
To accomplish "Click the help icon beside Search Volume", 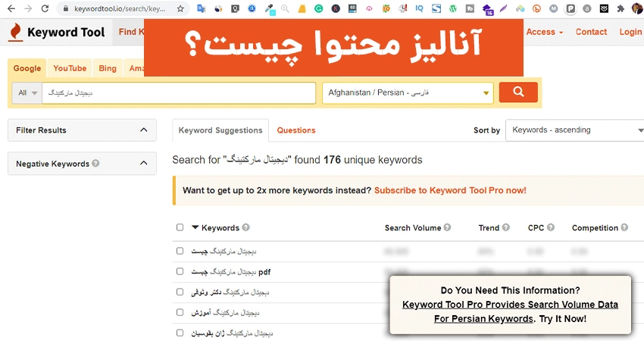I will (x=447, y=227).
